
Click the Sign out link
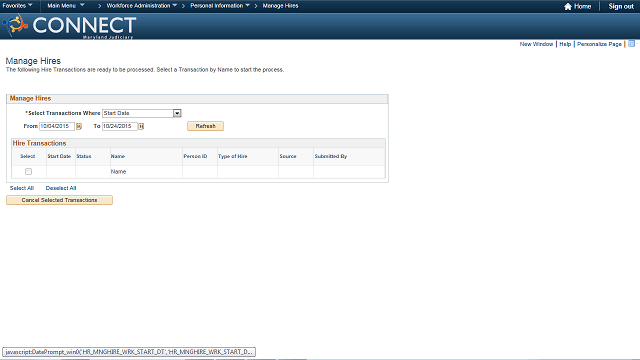click(x=621, y=6)
